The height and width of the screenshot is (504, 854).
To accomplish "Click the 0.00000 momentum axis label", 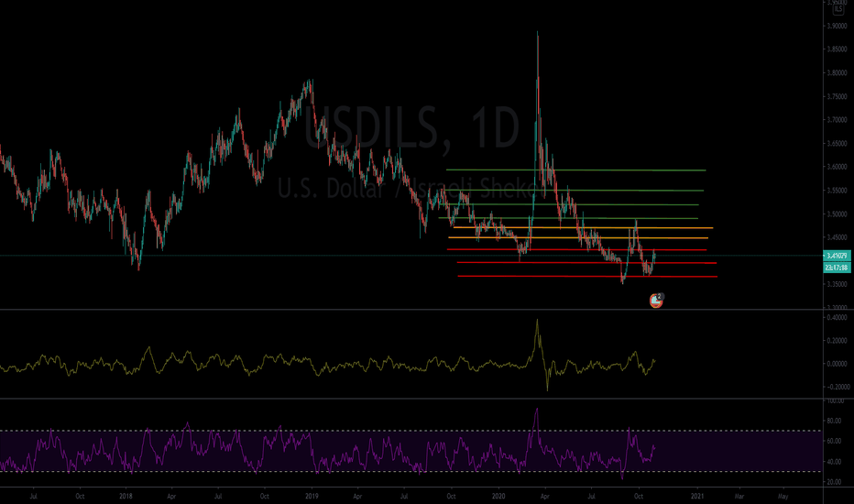I will click(838, 364).
